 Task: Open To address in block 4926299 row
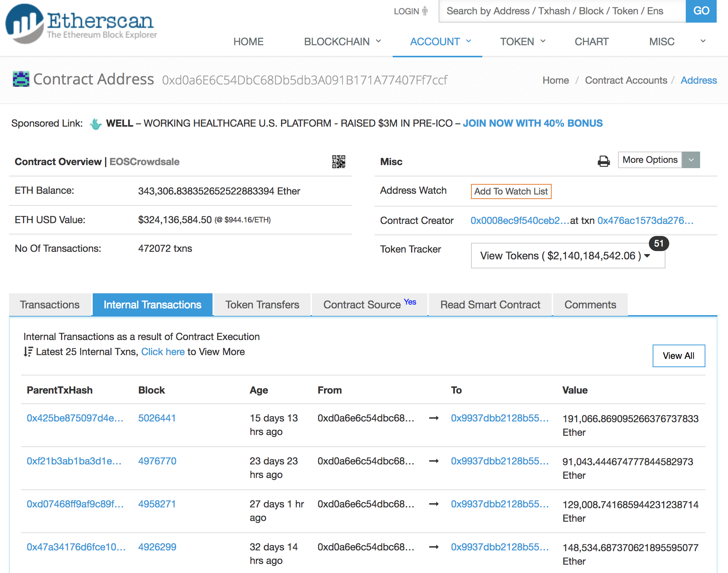500,547
